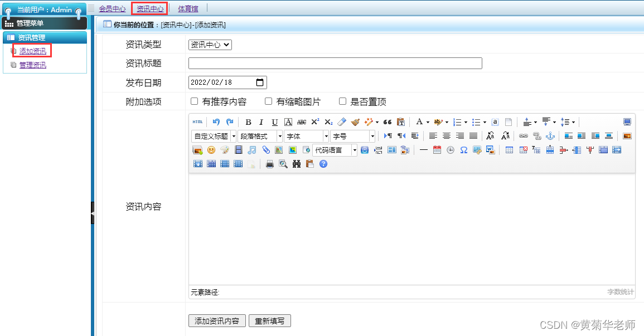
Task: Attach a file with paperclip icon
Action: (266, 150)
